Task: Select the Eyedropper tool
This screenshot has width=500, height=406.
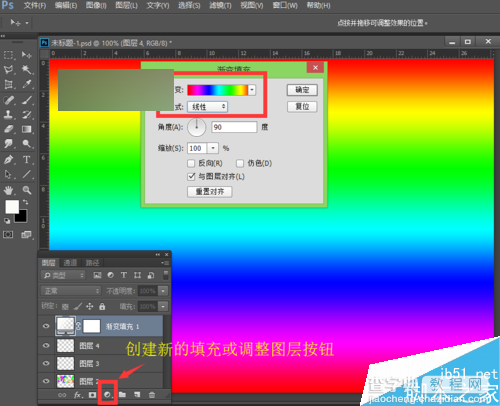Action: (27, 85)
